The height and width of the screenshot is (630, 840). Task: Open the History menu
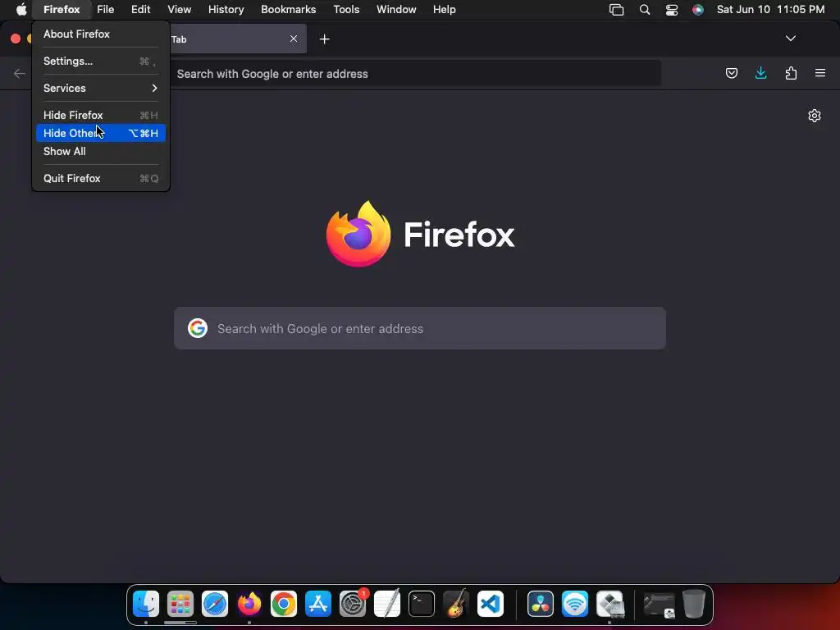(x=226, y=9)
